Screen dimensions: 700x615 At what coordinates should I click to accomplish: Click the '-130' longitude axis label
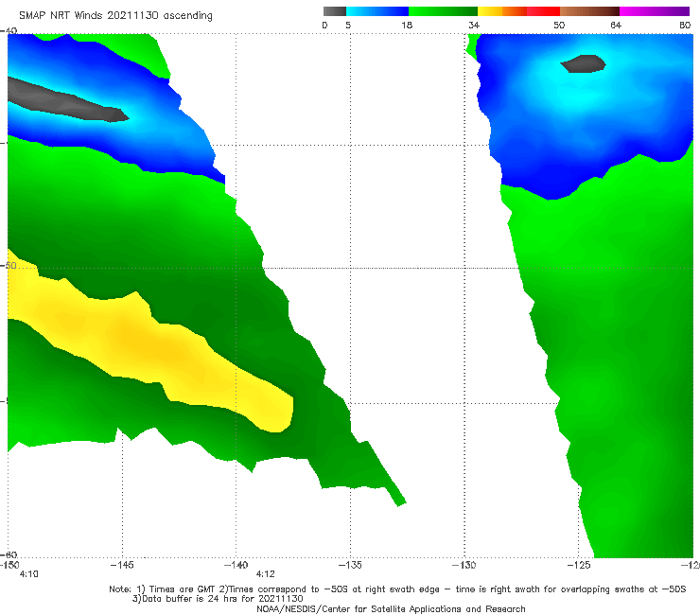click(x=464, y=565)
